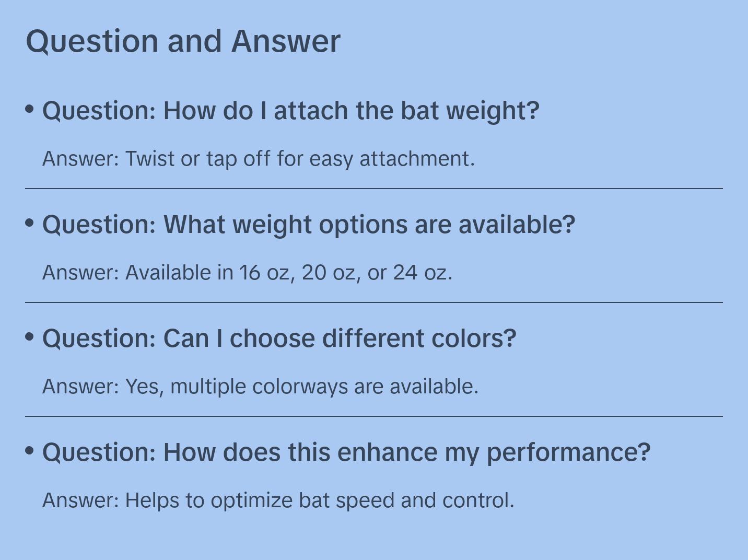The height and width of the screenshot is (560, 748).
Task: Click the bullet next to the weight options question
Action: click(x=30, y=223)
